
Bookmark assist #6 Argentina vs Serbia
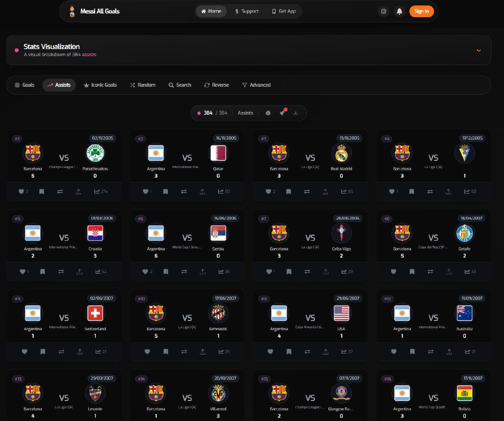coord(166,272)
